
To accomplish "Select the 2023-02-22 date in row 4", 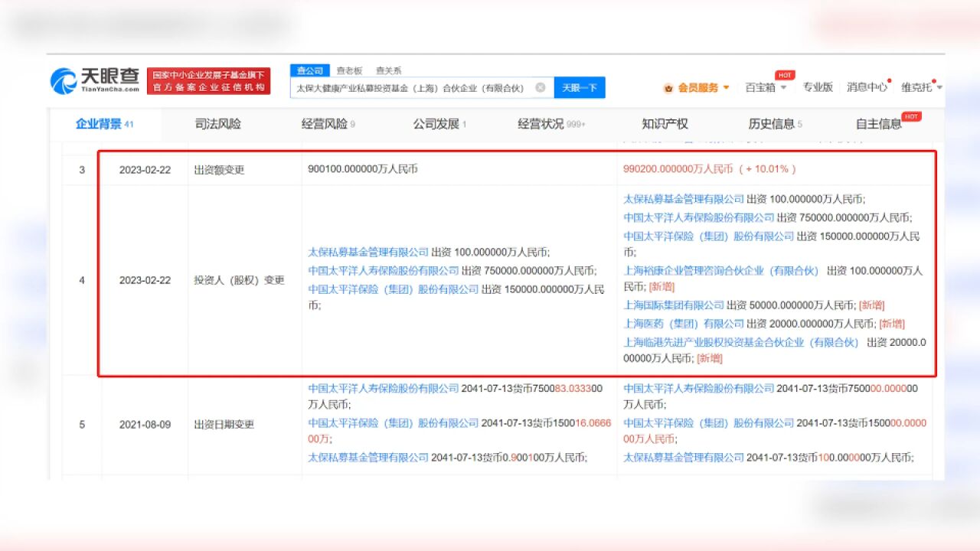I will (145, 280).
